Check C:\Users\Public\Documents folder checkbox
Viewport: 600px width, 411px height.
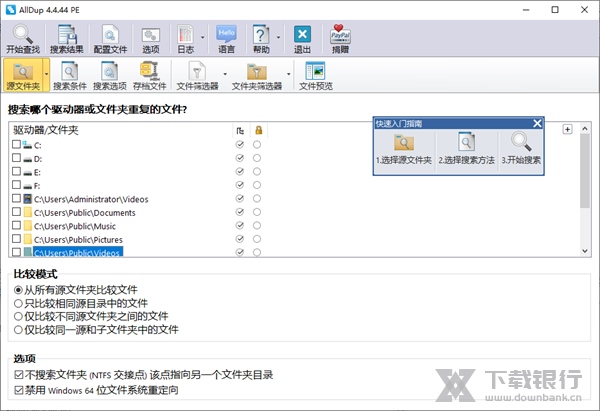point(16,212)
